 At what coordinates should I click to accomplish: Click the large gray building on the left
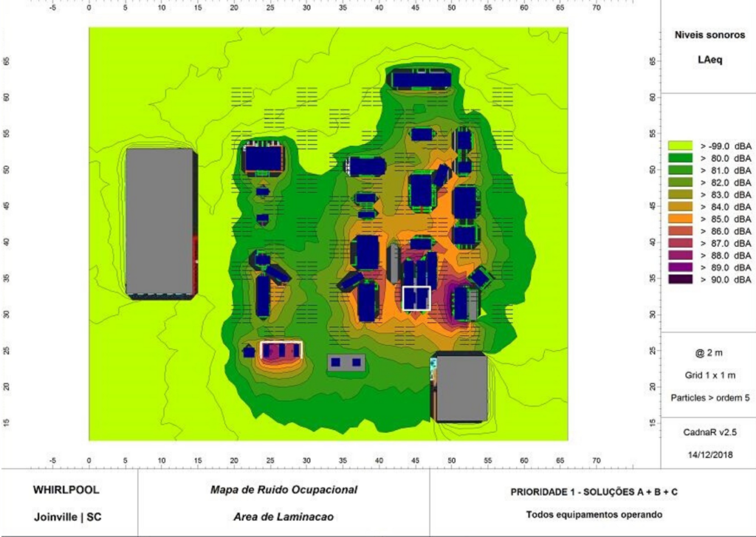(159, 222)
